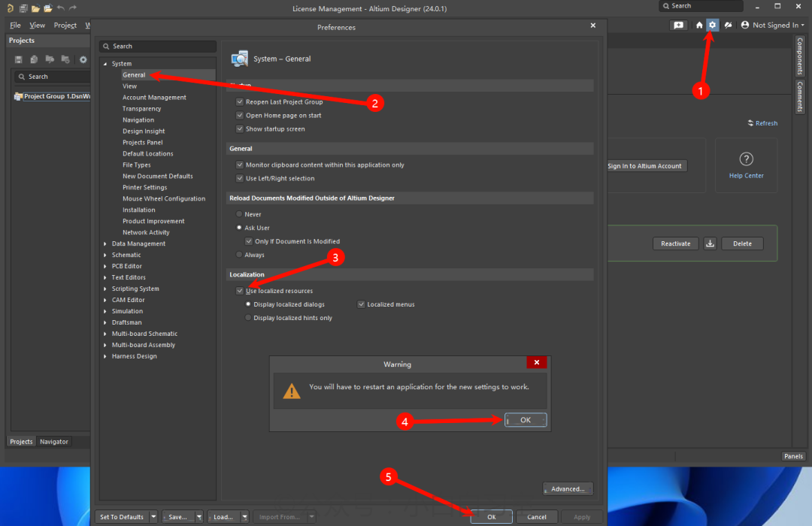The width and height of the screenshot is (812, 526).
Task: Open Set To Defaults dropdown arrow
Action: [x=153, y=517]
